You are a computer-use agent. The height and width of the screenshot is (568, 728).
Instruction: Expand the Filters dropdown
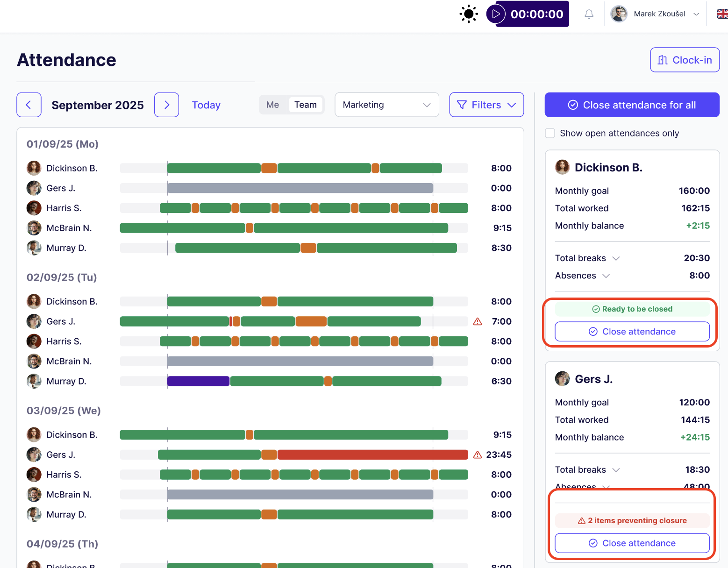486,105
